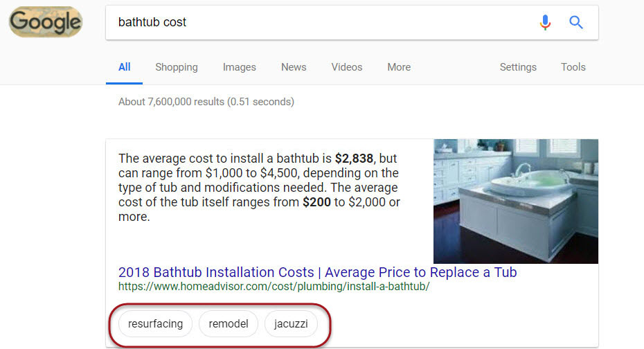644x349 pixels.
Task: Click the "About 7,600,000 results" stats text
Action: click(x=206, y=102)
